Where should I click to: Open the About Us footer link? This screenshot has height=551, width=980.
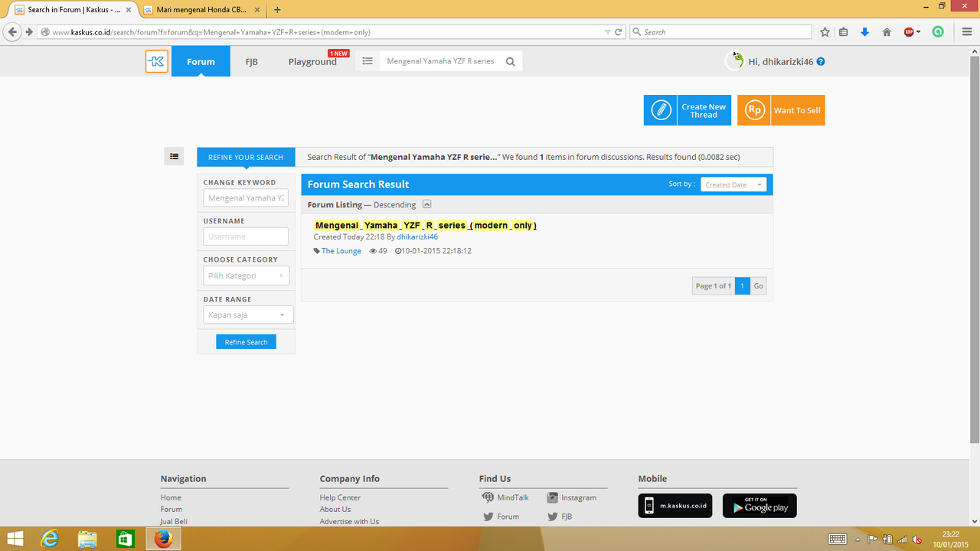(x=335, y=509)
